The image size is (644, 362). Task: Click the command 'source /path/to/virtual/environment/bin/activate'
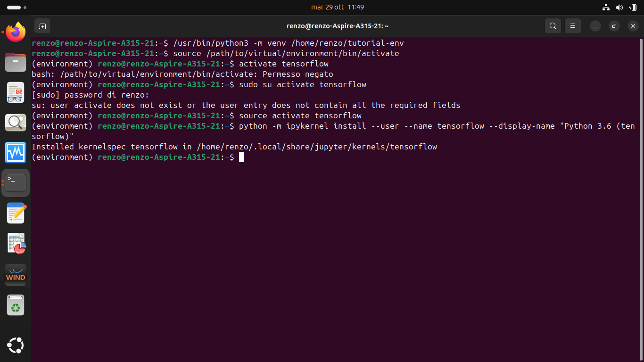(286, 53)
